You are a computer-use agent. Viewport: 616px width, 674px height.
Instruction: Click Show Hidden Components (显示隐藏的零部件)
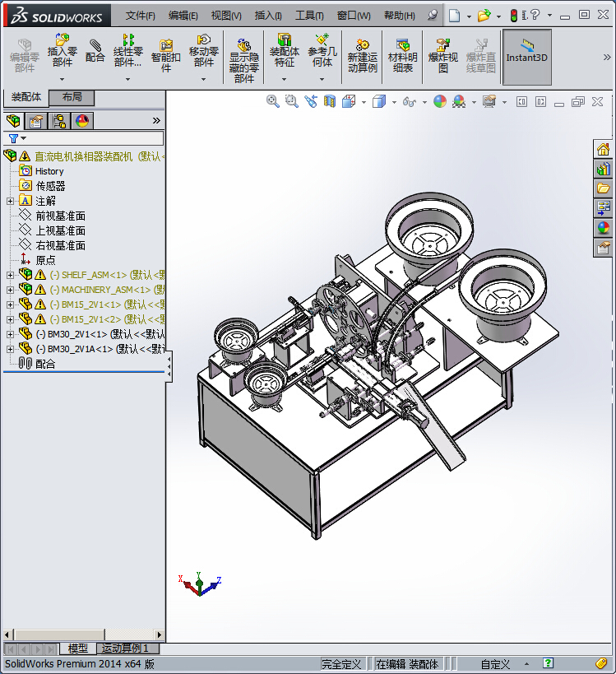click(244, 60)
